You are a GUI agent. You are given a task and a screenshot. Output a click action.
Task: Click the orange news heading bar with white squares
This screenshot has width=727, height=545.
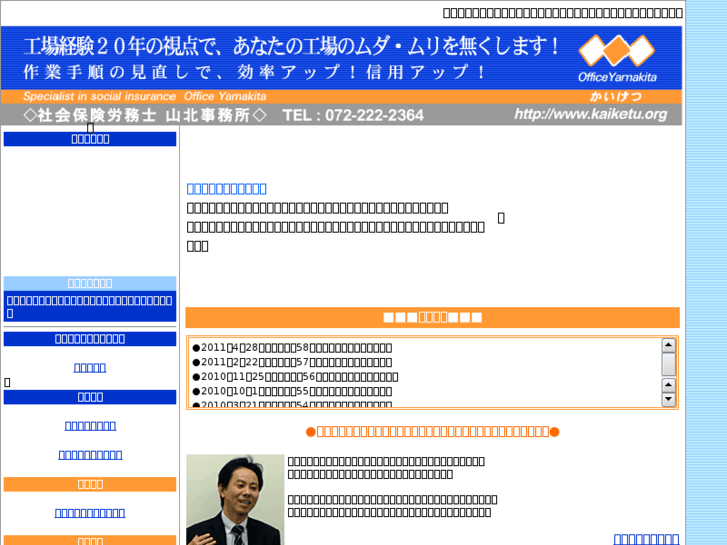(x=433, y=317)
